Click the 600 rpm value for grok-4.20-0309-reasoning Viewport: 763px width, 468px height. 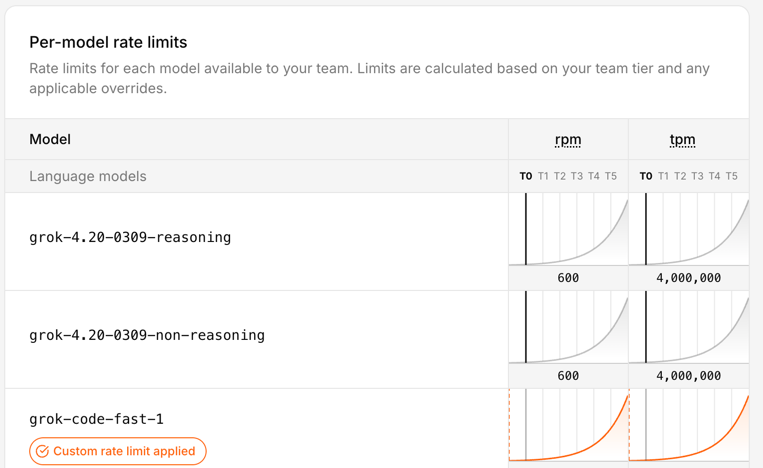(568, 278)
